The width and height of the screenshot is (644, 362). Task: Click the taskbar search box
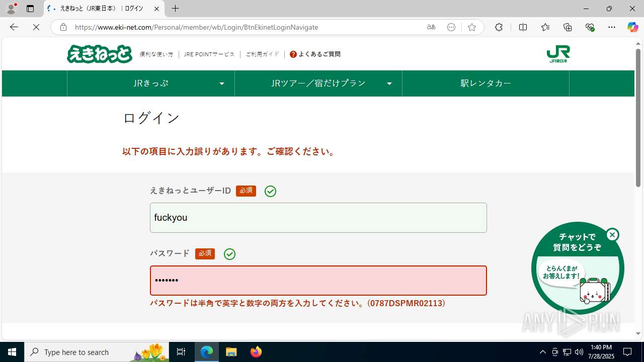click(x=97, y=352)
